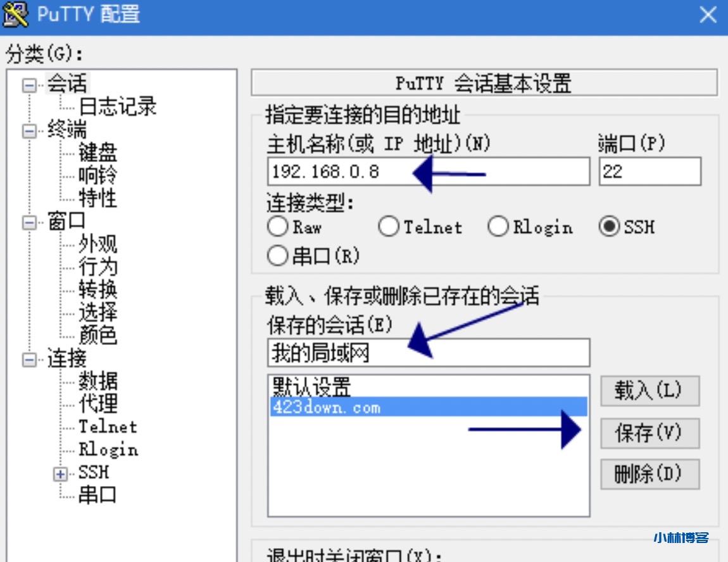Click the 载入(L) load button
This screenshot has width=728, height=562.
click(650, 390)
